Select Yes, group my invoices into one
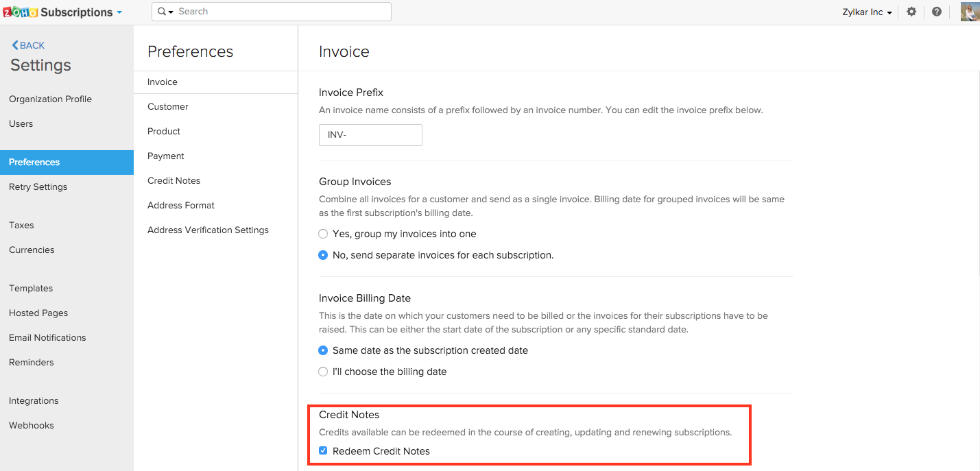980x471 pixels. [x=323, y=234]
